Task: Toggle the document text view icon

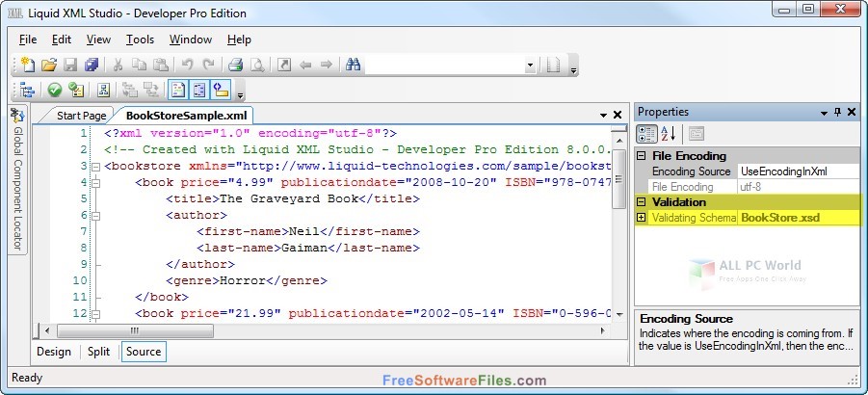Action: click(x=178, y=90)
